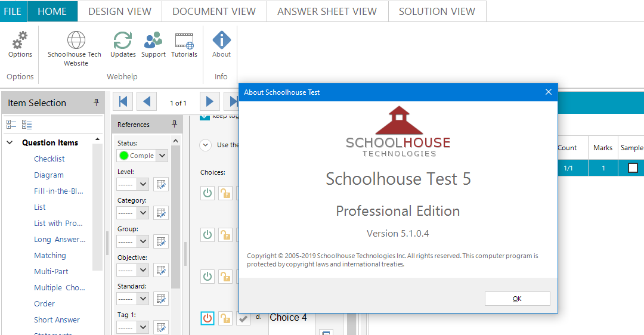Close the About Schoolhouse Test dialog
This screenshot has height=335, width=644.
549,92
